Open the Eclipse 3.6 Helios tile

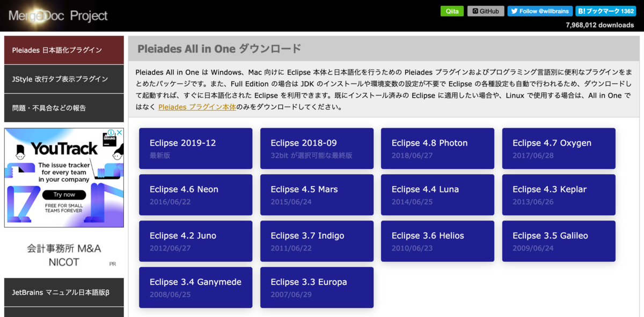coord(437,241)
